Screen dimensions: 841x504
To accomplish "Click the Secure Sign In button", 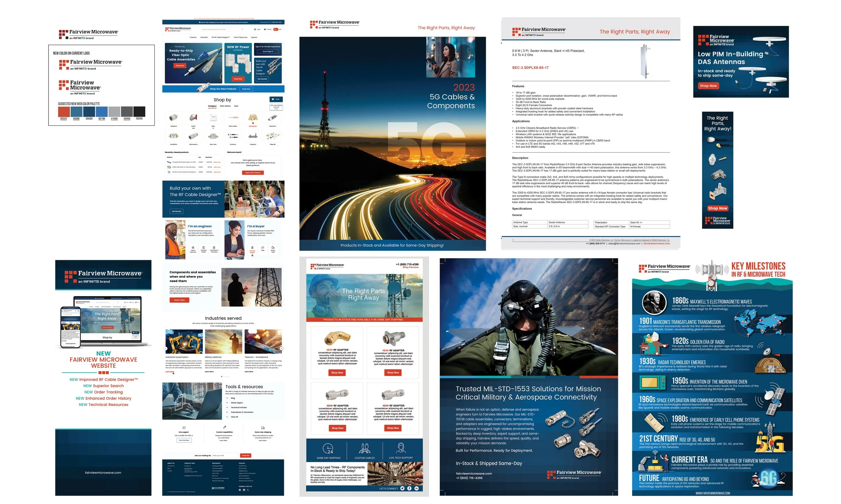I will (x=267, y=52).
